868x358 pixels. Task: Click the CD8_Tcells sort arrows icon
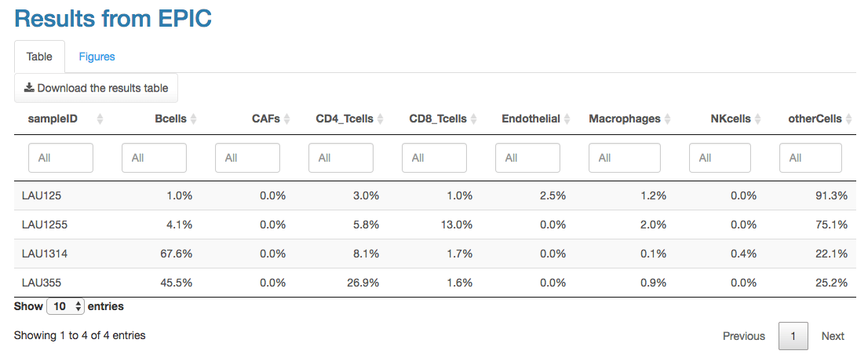coord(473,119)
